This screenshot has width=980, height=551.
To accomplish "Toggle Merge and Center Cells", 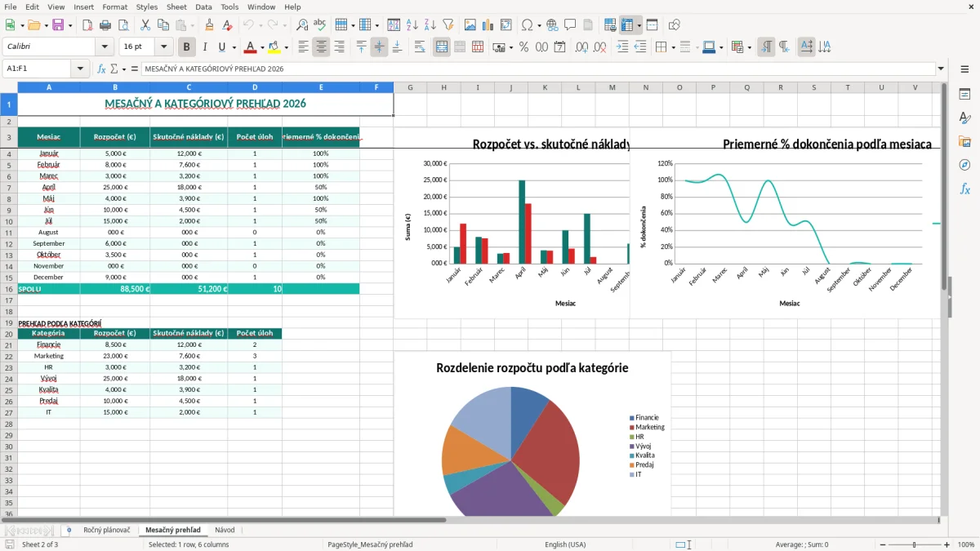I will (442, 47).
